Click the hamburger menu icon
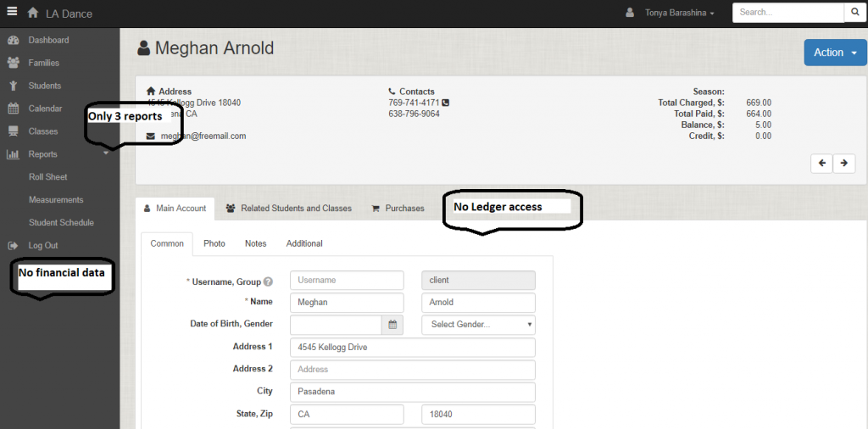The image size is (868, 429). 12,13
